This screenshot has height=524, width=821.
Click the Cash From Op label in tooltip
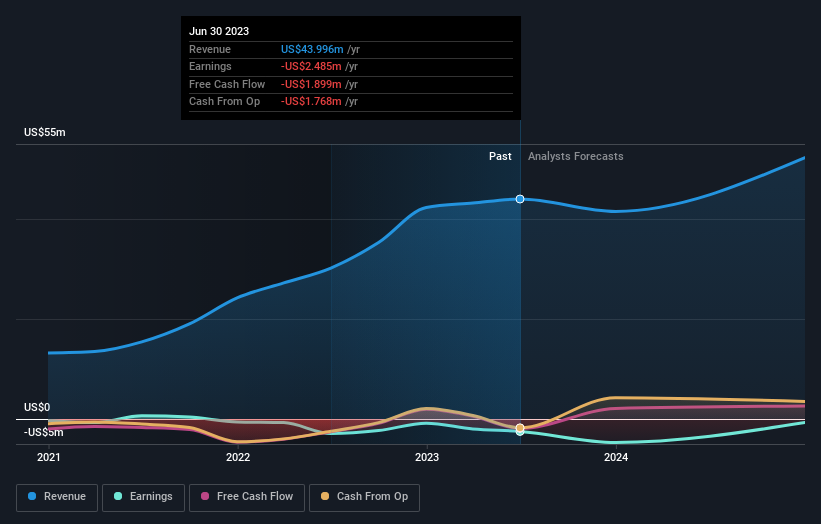click(x=225, y=102)
